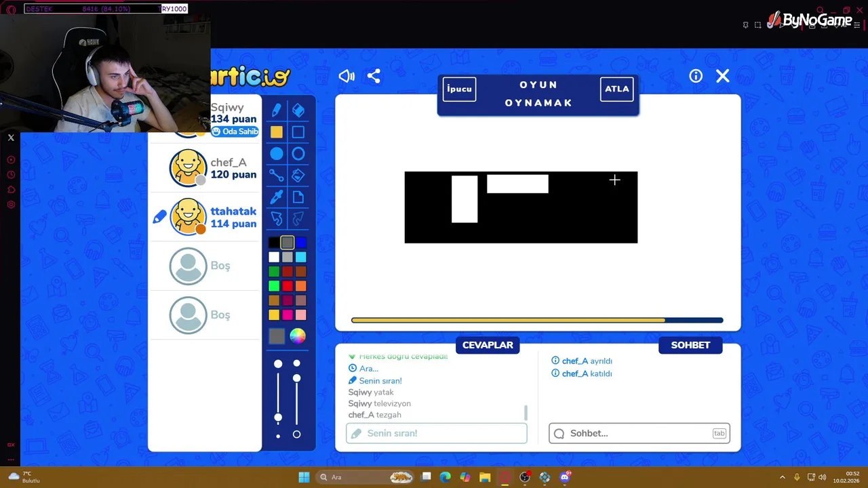Choose the filled circle shape tool
Image resolution: width=868 pixels, height=488 pixels.
click(277, 154)
